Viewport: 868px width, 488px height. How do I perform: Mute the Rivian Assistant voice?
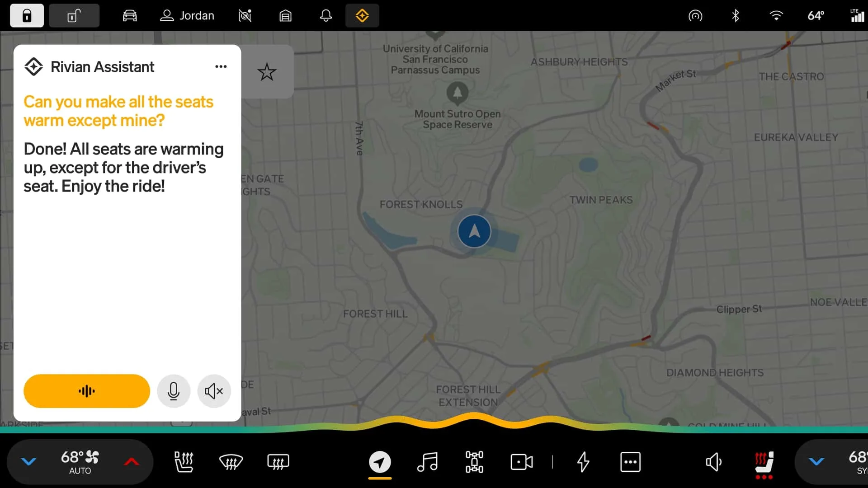point(214,391)
